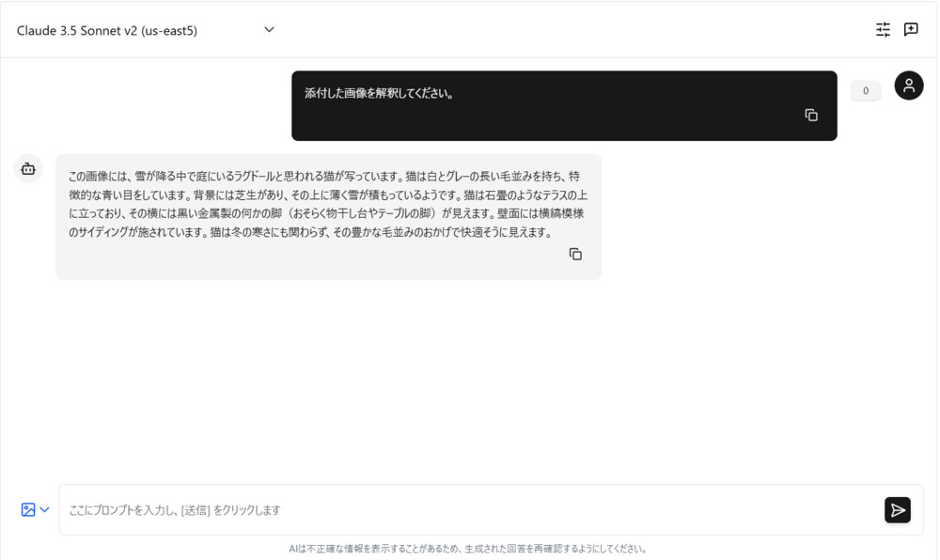Screen dimensions: 940x560
Task: Click the token count badge showing 0
Action: coord(865,90)
